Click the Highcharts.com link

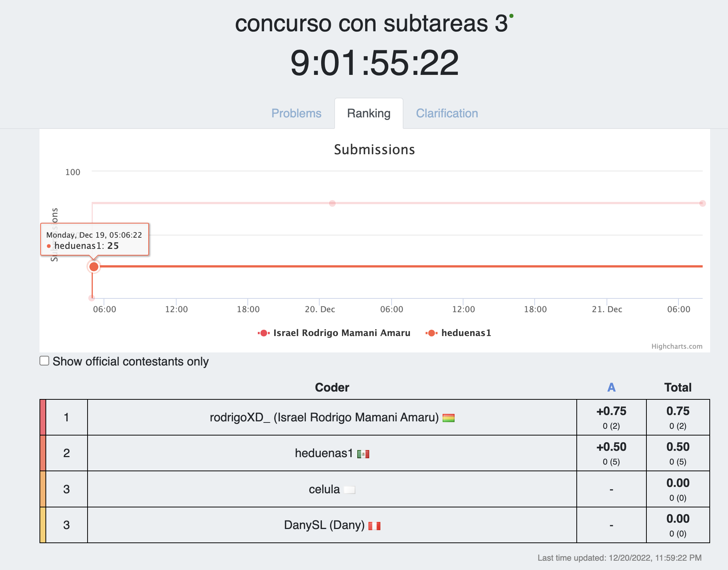677,346
